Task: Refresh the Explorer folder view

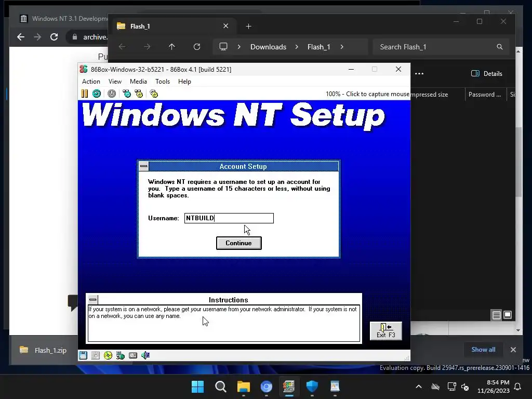Action: click(197, 47)
